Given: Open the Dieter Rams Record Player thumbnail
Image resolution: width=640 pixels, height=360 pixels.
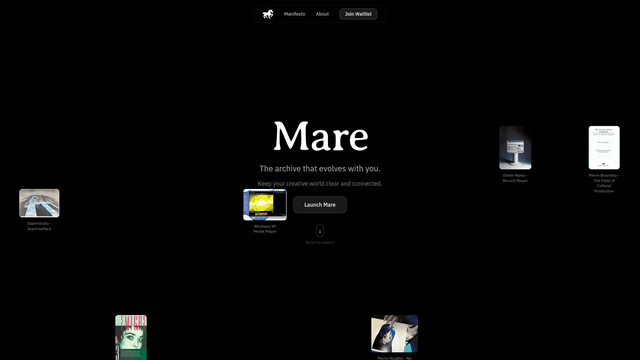Looking at the screenshot, I should [515, 148].
